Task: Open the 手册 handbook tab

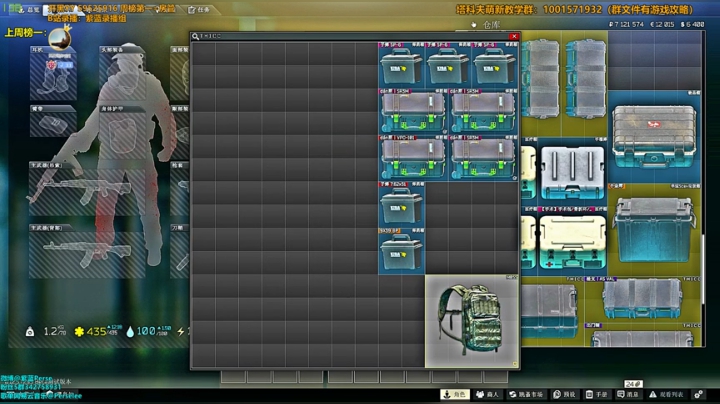Action: pyautogui.click(x=597, y=394)
